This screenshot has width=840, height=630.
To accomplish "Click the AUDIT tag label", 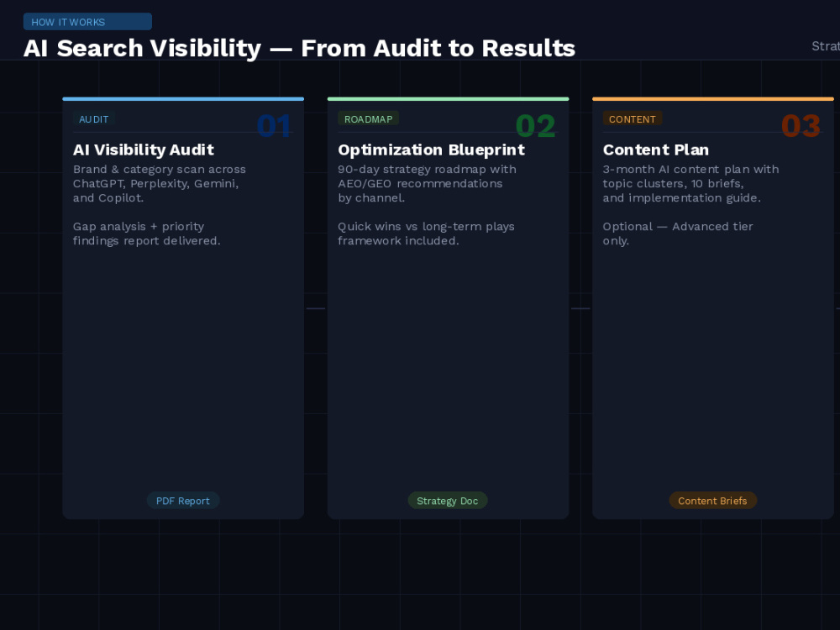I will pyautogui.click(x=94, y=119).
